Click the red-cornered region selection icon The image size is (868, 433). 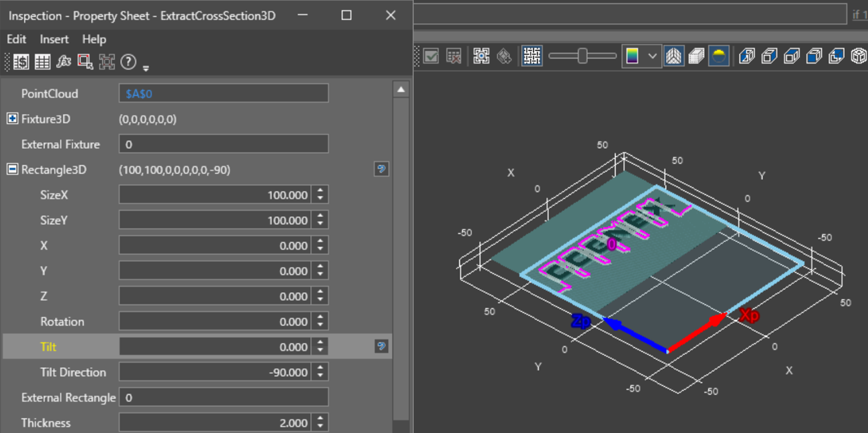pyautogui.click(x=85, y=61)
